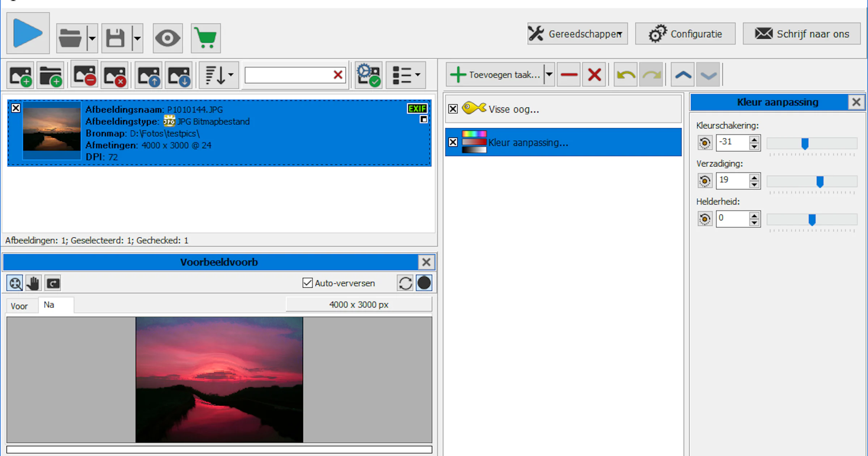Click the yellow undo arrow
The width and height of the screenshot is (868, 456).
point(625,75)
